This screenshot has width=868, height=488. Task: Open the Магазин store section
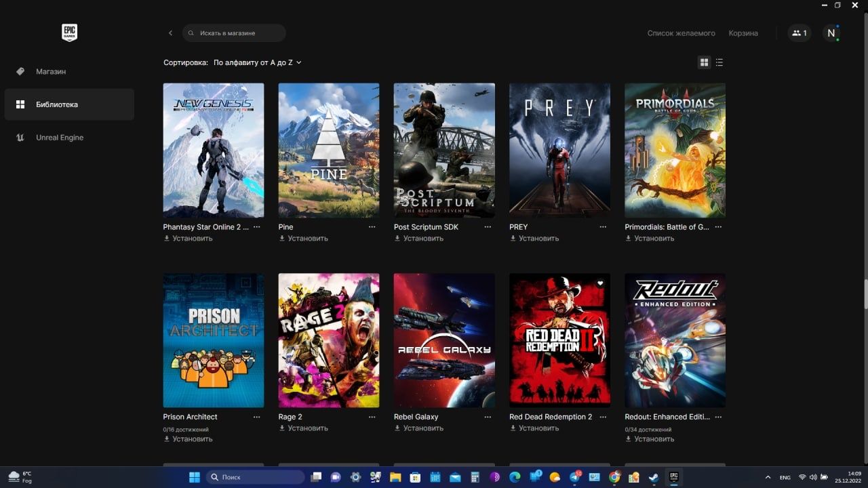point(69,71)
